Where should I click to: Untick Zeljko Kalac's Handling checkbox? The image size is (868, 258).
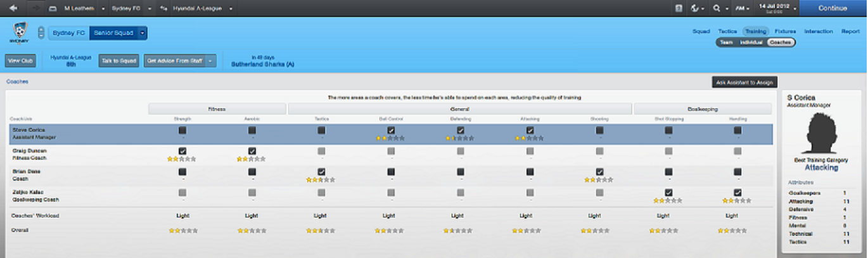coord(737,192)
